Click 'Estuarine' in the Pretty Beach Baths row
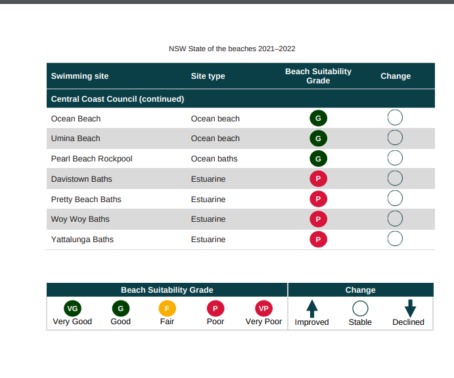Viewport: 454px width, 378px height. pos(208,199)
